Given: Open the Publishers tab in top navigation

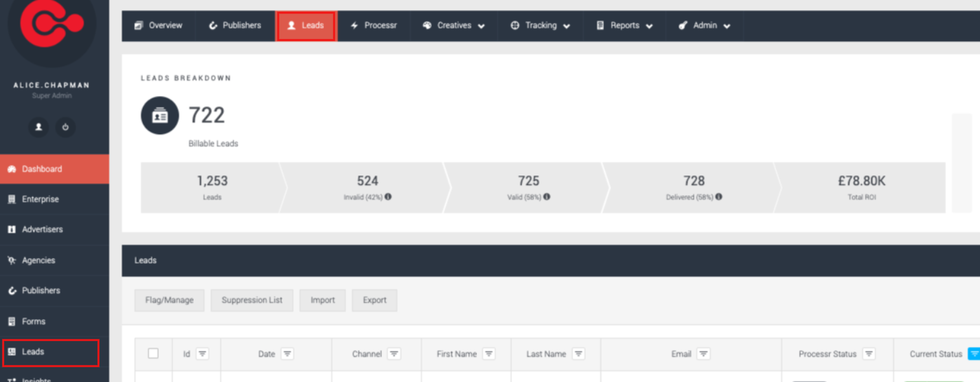Looking at the screenshot, I should tap(235, 25).
